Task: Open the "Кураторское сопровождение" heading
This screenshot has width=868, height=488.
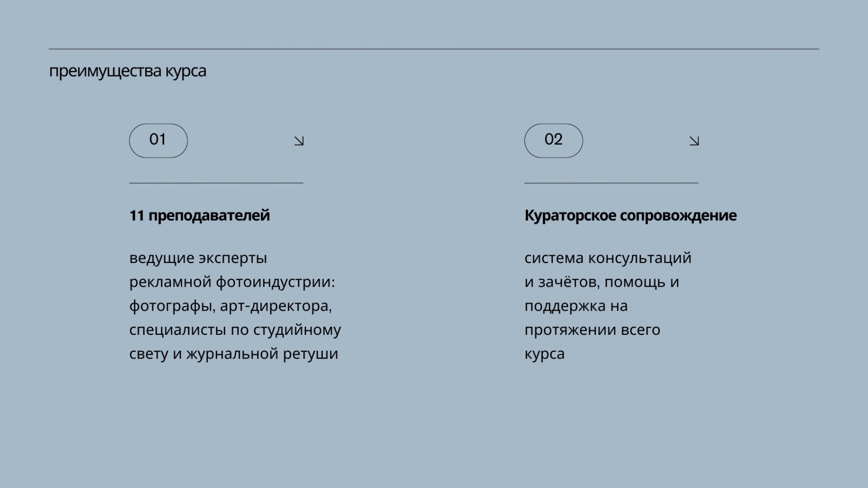Action: [x=631, y=215]
